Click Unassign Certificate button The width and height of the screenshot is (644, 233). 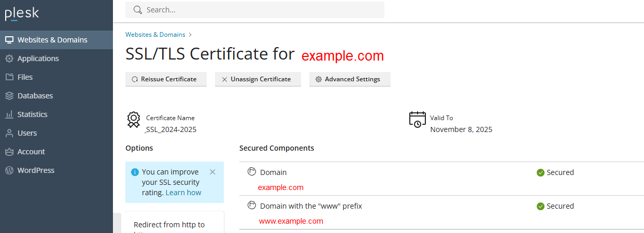(257, 79)
